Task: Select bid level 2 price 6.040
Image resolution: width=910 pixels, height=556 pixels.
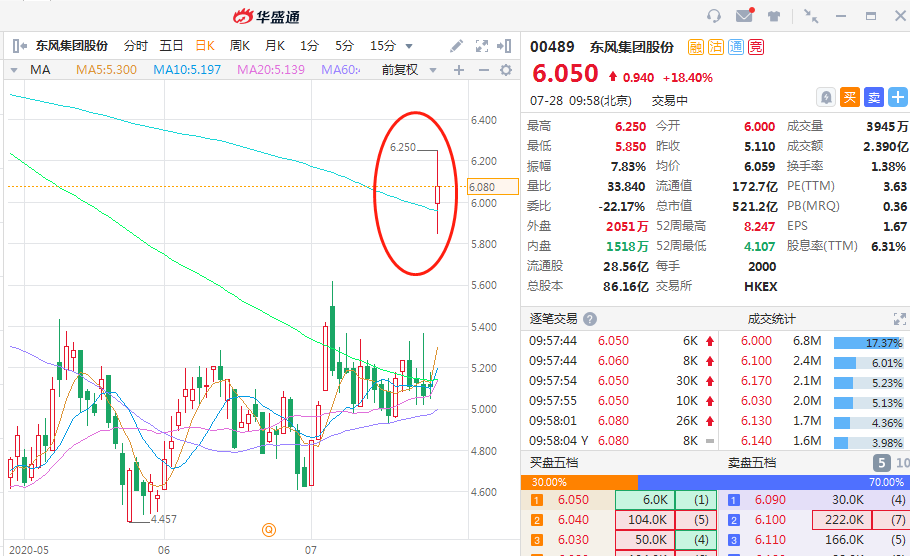Action: pyautogui.click(x=573, y=519)
